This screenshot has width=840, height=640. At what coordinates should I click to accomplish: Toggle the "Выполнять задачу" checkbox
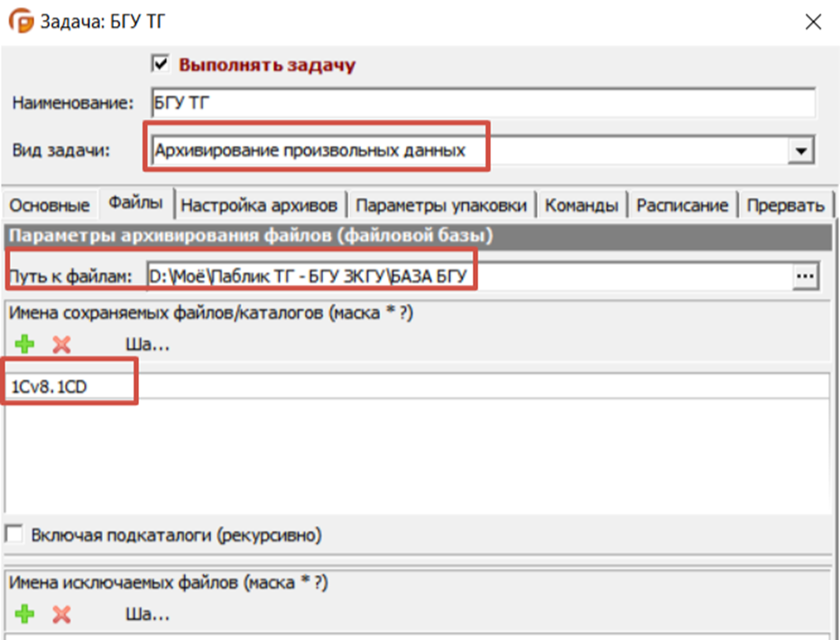(161, 64)
